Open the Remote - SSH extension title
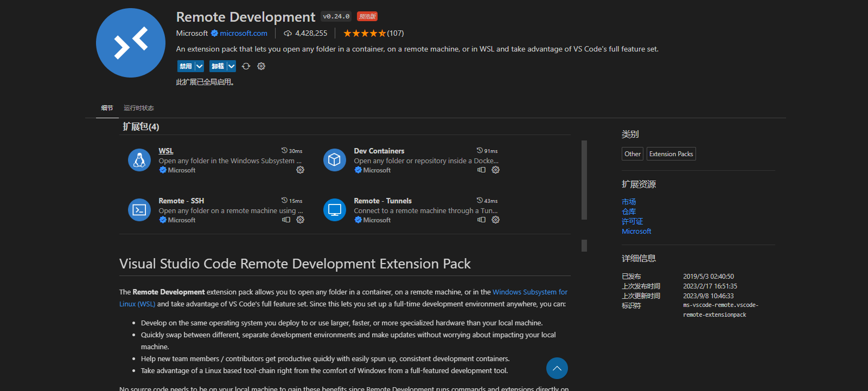868x391 pixels. [x=181, y=201]
